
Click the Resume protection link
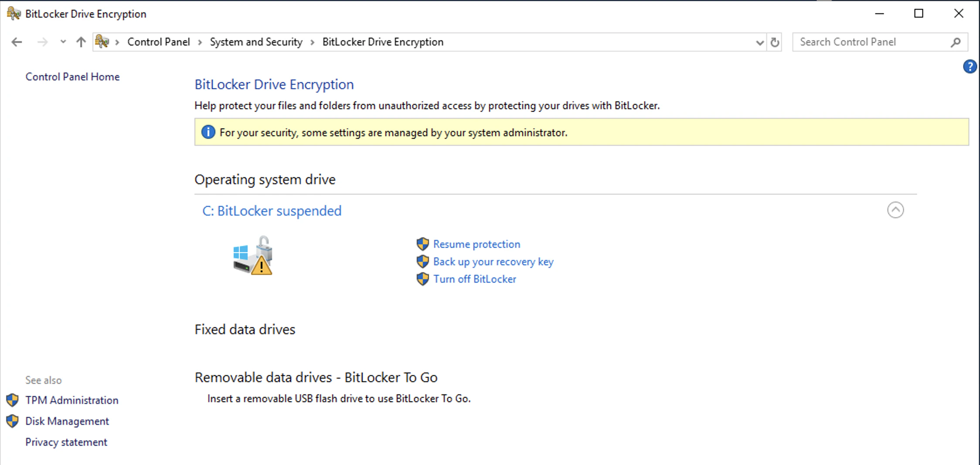click(x=476, y=244)
